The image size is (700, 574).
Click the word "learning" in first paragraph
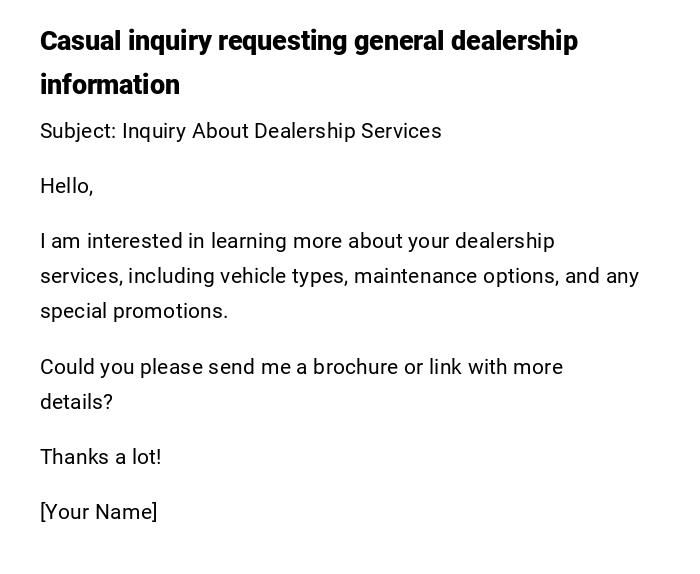pyautogui.click(x=248, y=241)
